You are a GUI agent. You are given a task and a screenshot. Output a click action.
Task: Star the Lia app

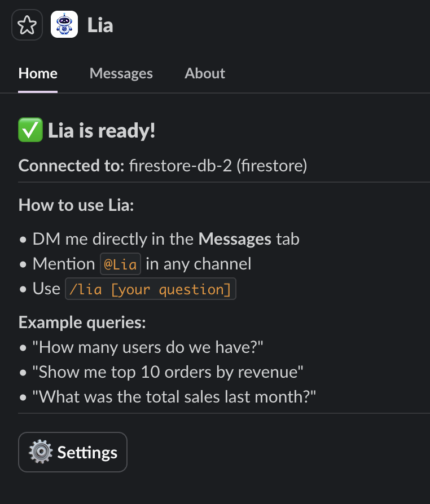(27, 25)
